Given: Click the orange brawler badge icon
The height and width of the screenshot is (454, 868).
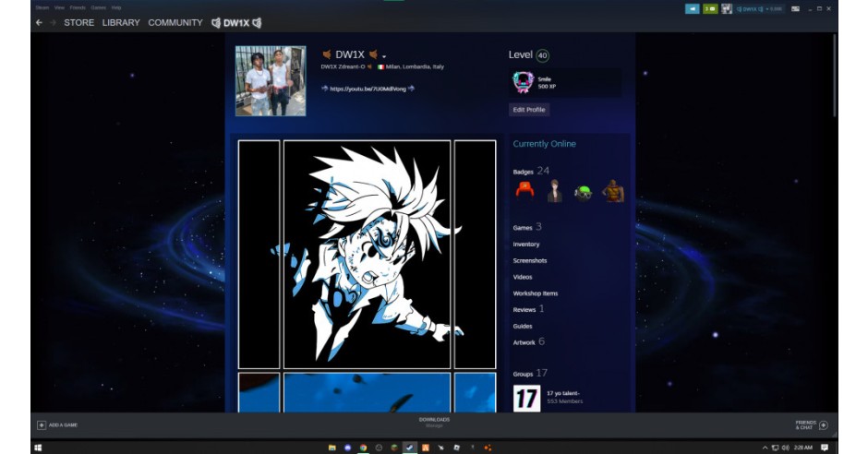Looking at the screenshot, I should click(613, 191).
